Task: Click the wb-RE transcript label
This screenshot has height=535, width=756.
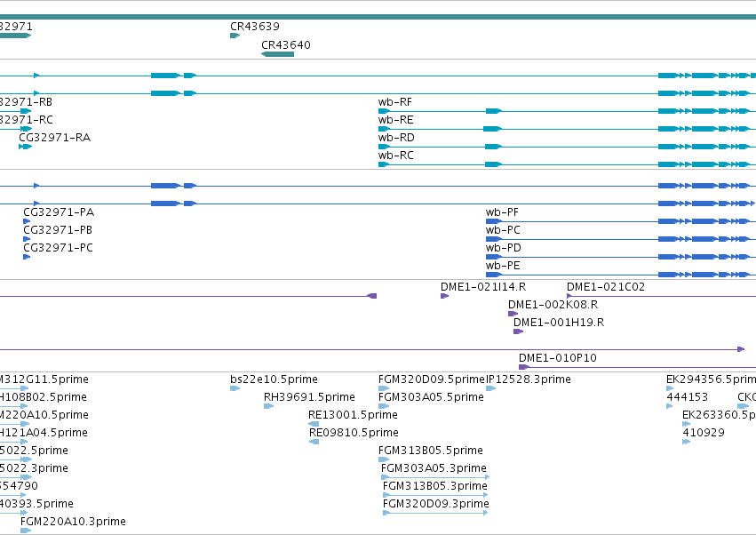Action: click(x=395, y=120)
